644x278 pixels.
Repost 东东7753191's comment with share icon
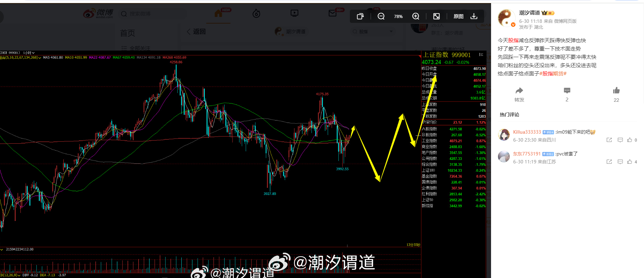click(x=609, y=162)
